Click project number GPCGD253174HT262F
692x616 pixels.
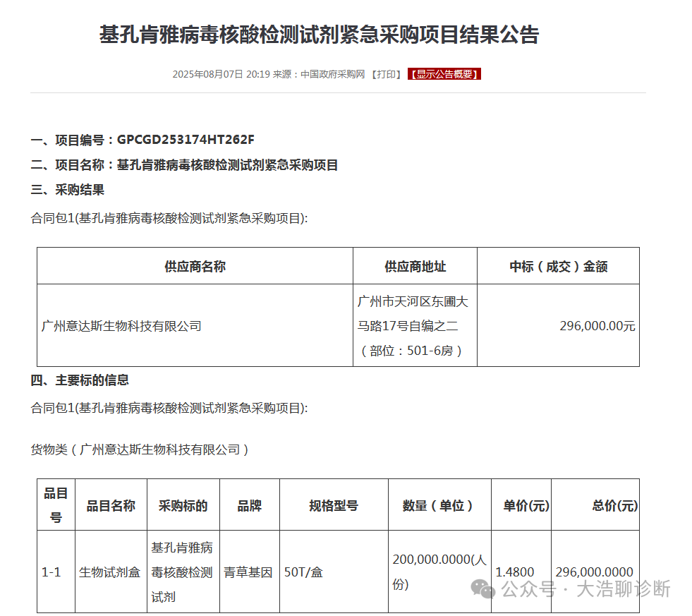[186, 139]
